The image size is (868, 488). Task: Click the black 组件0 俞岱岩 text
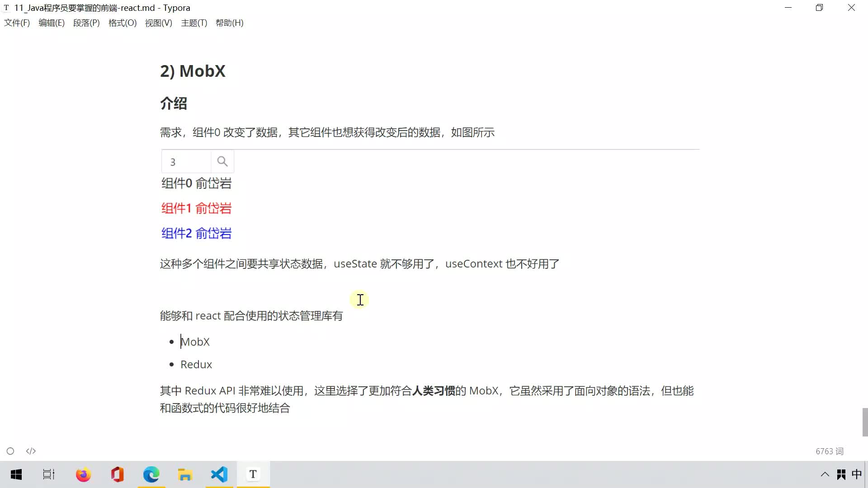point(196,183)
